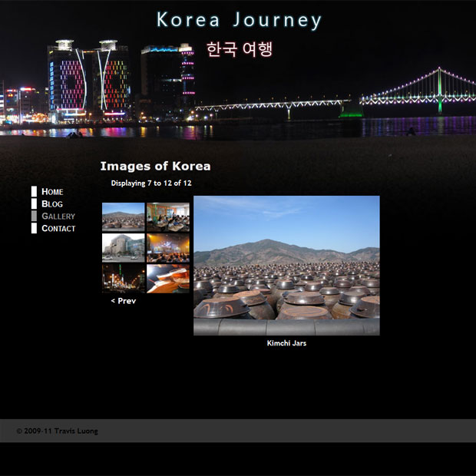Click the 'Images of Korea' heading
The height and width of the screenshot is (476, 476).
point(155,166)
